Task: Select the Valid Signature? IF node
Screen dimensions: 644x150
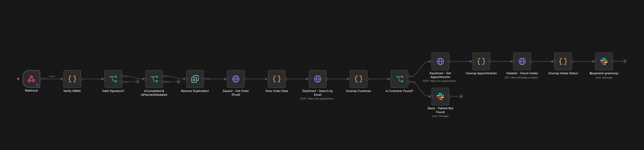Action: coord(113,79)
